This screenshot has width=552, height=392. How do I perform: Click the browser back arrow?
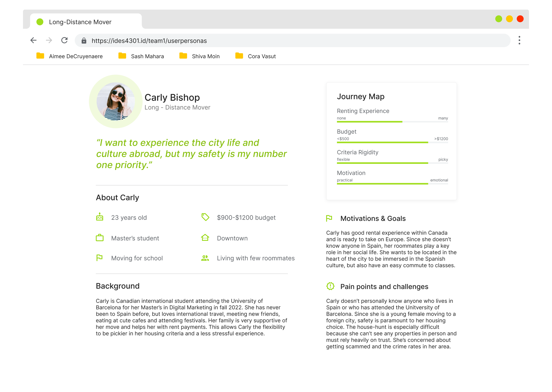coord(33,40)
